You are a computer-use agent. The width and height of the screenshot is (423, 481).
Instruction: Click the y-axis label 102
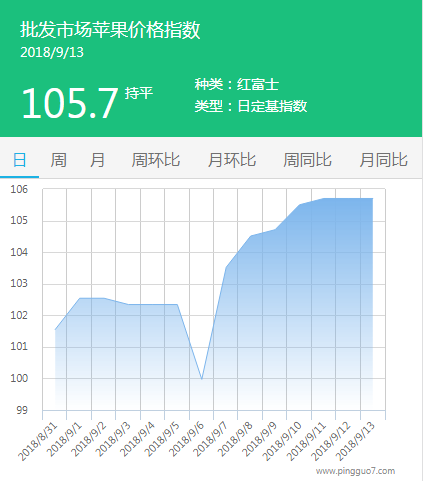[x=19, y=315]
